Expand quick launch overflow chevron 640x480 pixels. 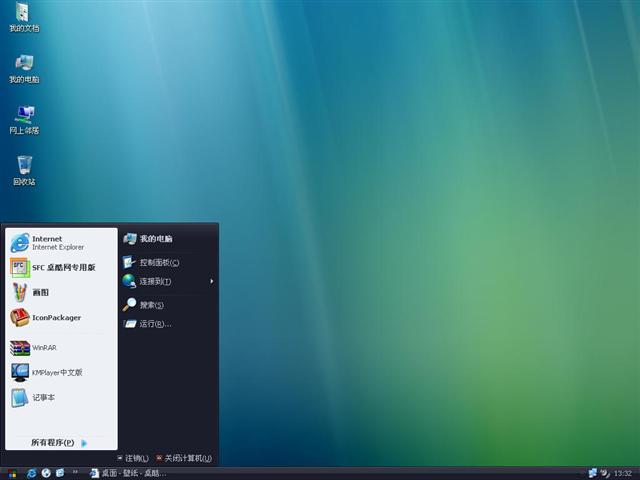[75, 472]
